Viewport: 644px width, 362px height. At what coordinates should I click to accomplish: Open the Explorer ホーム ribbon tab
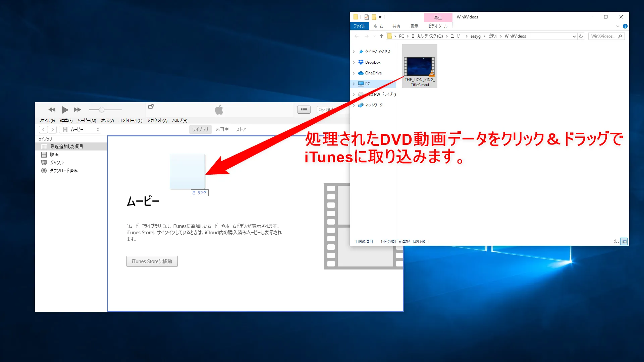tap(378, 26)
